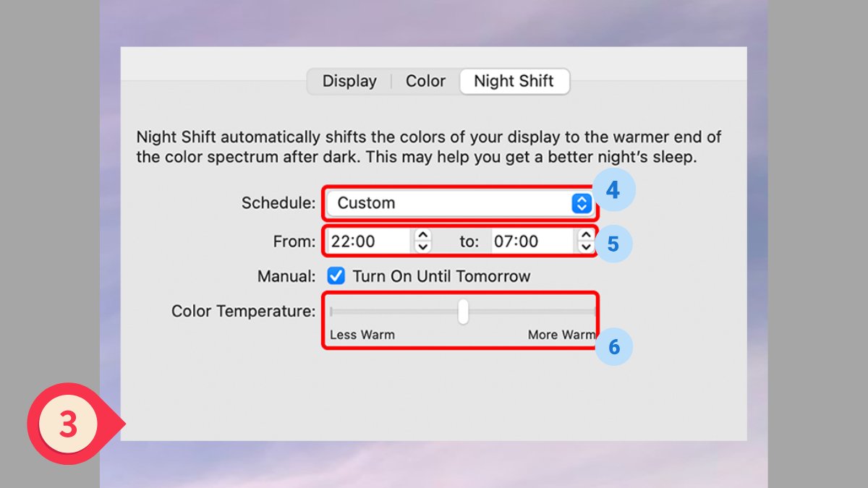Click the step 6 annotation badge

coord(613,347)
